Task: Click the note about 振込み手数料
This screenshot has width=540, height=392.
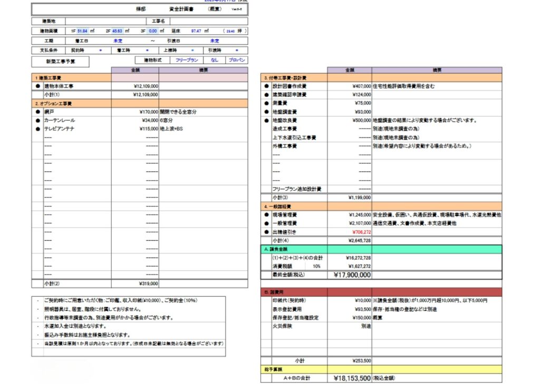Action: tap(87, 335)
